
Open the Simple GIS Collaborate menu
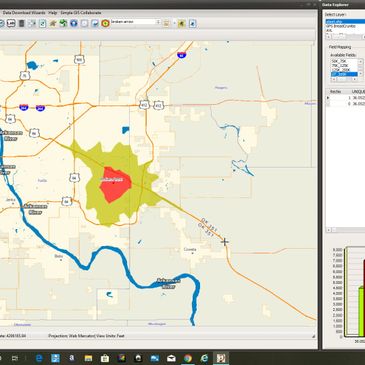pos(81,13)
